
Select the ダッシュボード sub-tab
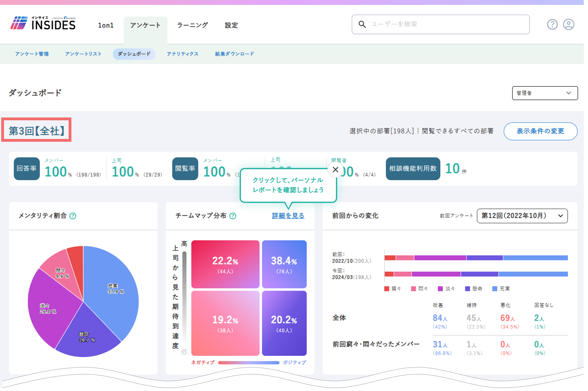pos(134,54)
